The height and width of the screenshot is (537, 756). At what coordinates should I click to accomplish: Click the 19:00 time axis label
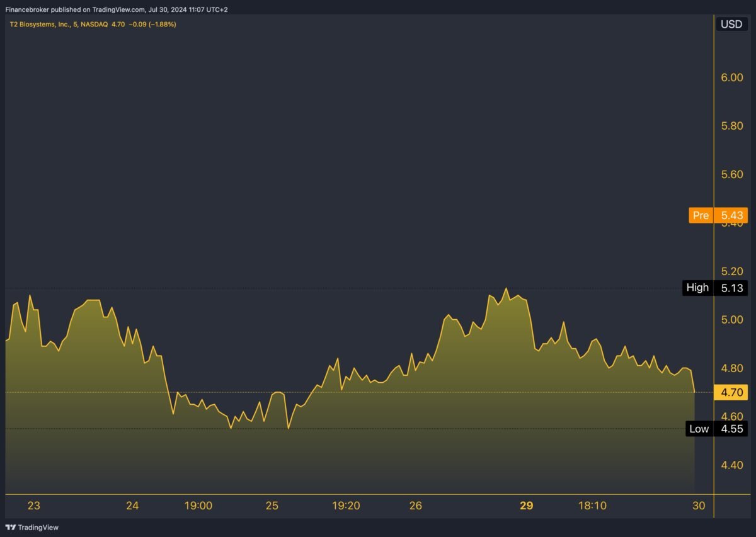[x=198, y=506]
